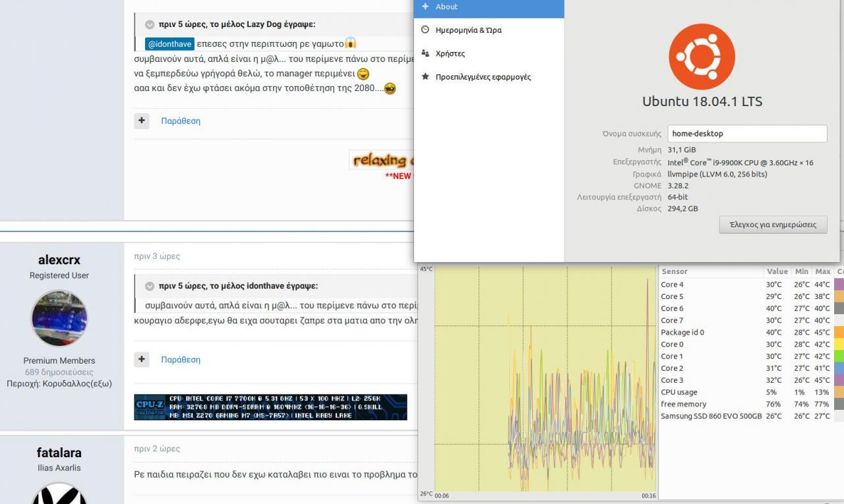Click the Ubuntu logo in About panel
844x504 pixels.
pos(702,57)
